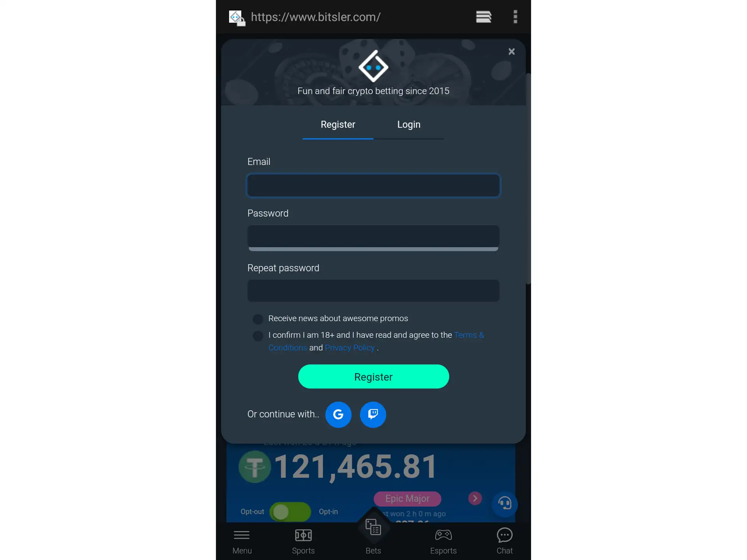Select the Register tab

338,124
